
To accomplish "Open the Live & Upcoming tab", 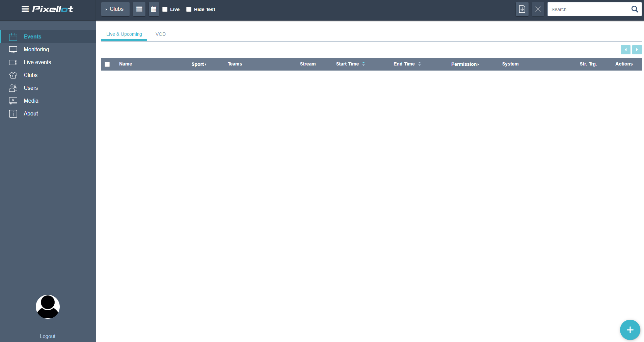I will coord(124,34).
